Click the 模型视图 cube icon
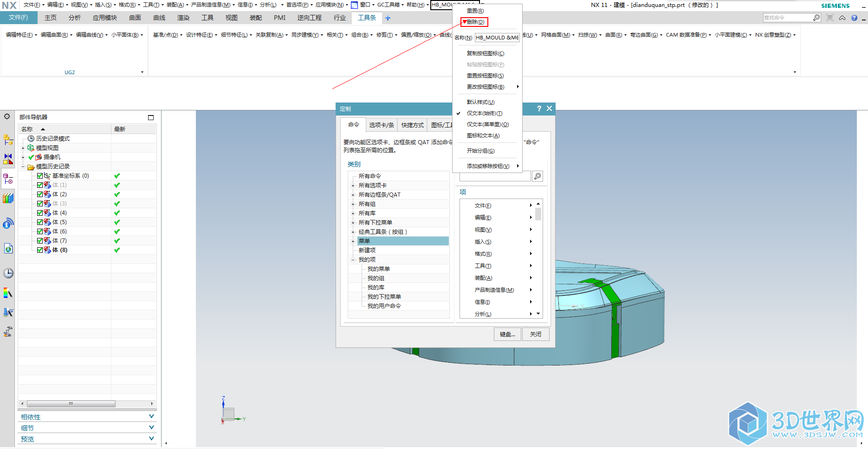The image size is (868, 449). [x=31, y=148]
